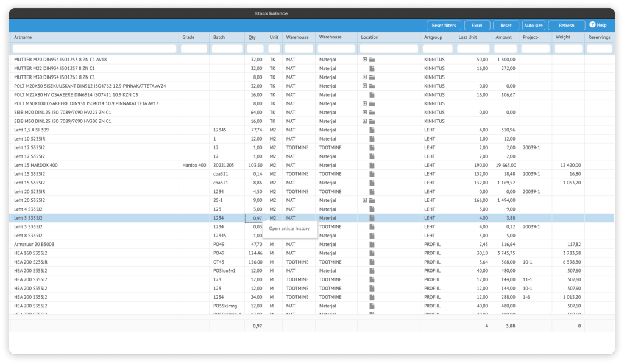Click document icon in Leht 15 HARDOX 400 row
The width and height of the screenshot is (624, 364).
pos(372,166)
